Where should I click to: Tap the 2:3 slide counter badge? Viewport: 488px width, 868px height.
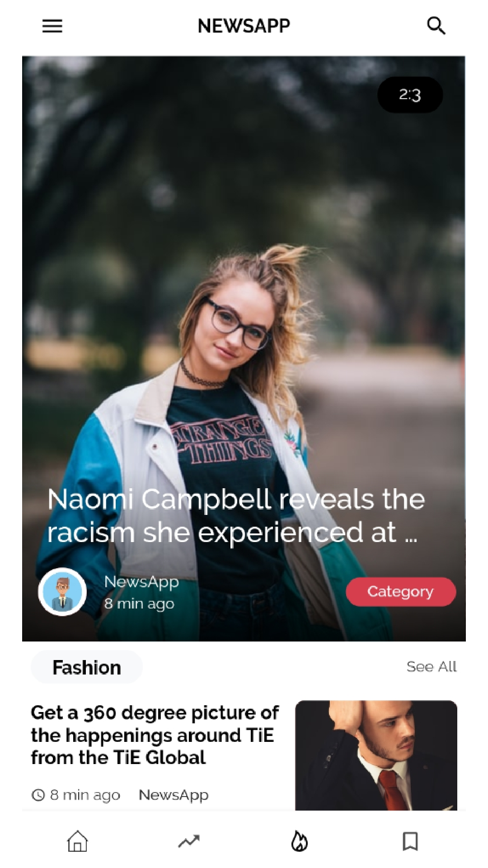(410, 95)
